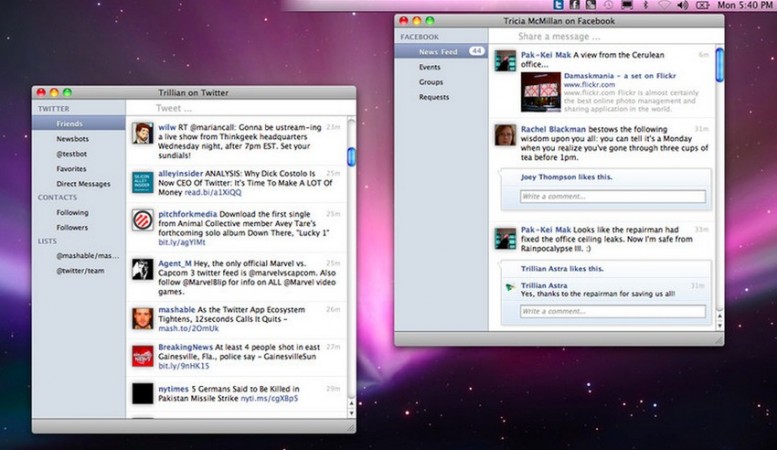Click alleyinsider's avatar icon
Viewport: 777px width, 450px height.
(142, 182)
